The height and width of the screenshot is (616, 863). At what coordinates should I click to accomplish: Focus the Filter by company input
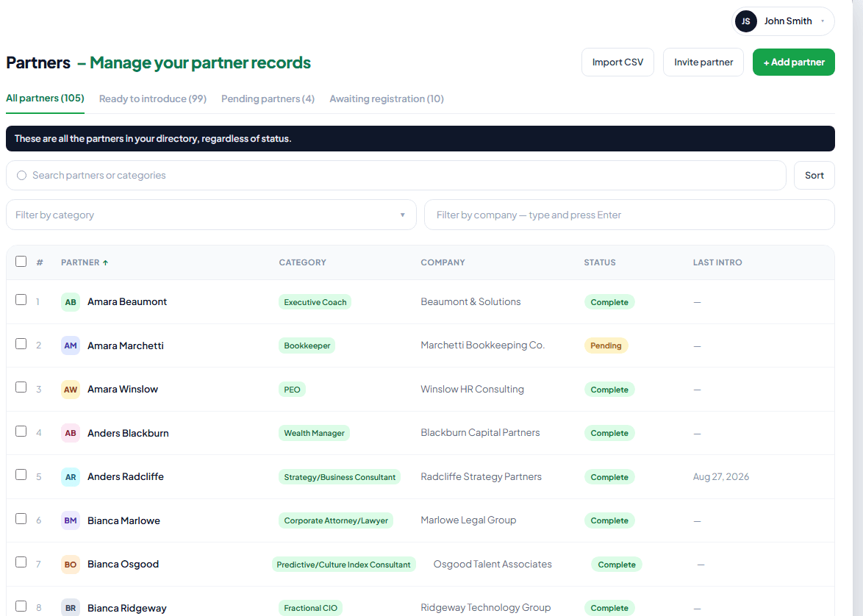(x=630, y=215)
